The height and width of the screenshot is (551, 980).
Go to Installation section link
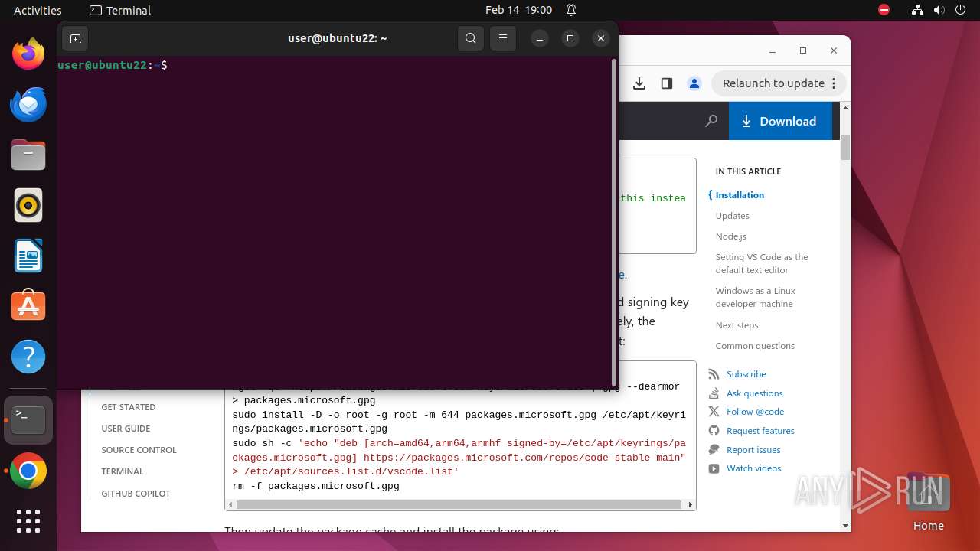[x=740, y=195]
